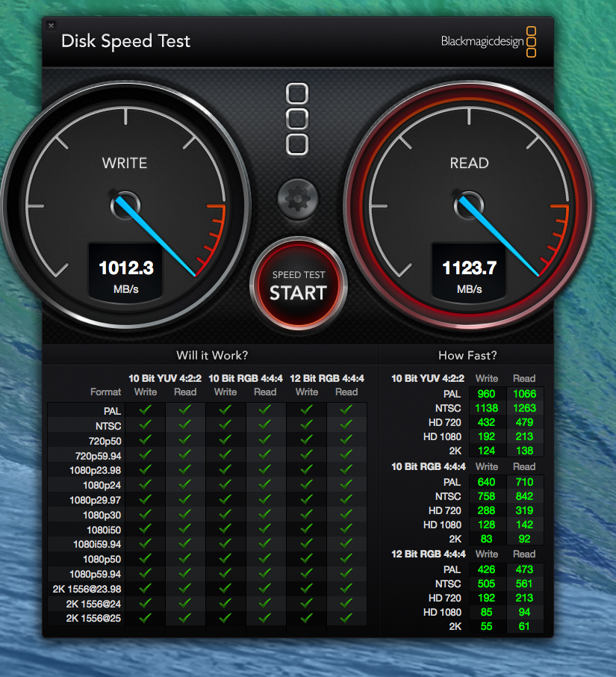Click 10 Bit RGB PAL write value 640
616x677 pixels.
[x=486, y=482]
